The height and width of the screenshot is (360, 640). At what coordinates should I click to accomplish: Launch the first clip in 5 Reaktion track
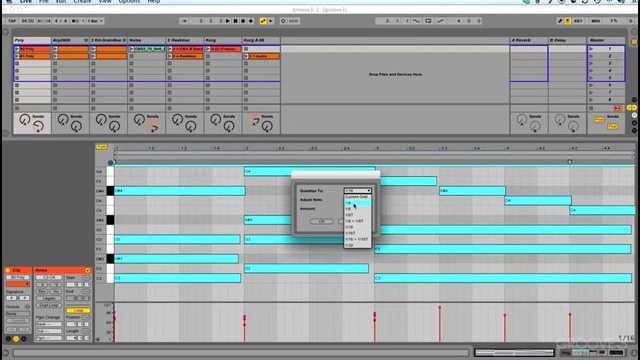pos(170,49)
